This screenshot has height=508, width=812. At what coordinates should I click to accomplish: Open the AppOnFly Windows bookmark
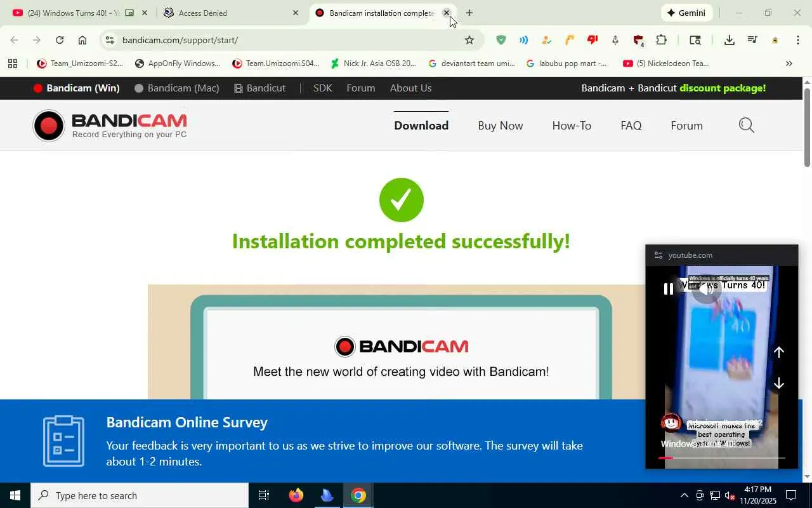tap(178, 63)
